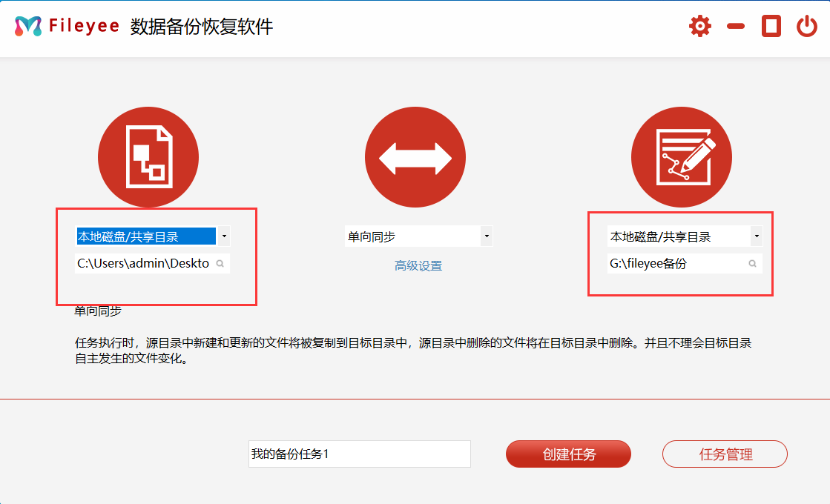The height and width of the screenshot is (504, 830).
Task: Open 任务管理
Action: pos(725,454)
